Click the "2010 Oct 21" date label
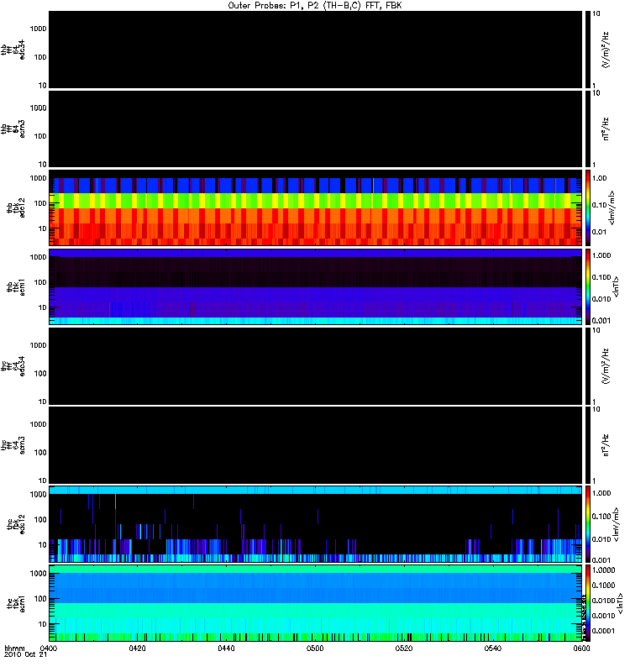630x672 pixels. click(x=25, y=654)
